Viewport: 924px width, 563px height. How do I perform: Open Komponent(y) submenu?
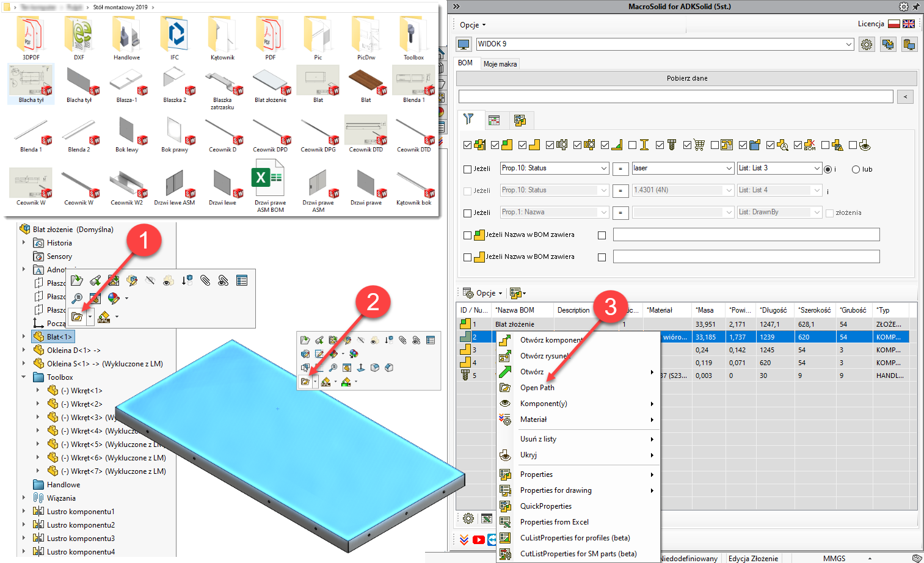tap(578, 404)
